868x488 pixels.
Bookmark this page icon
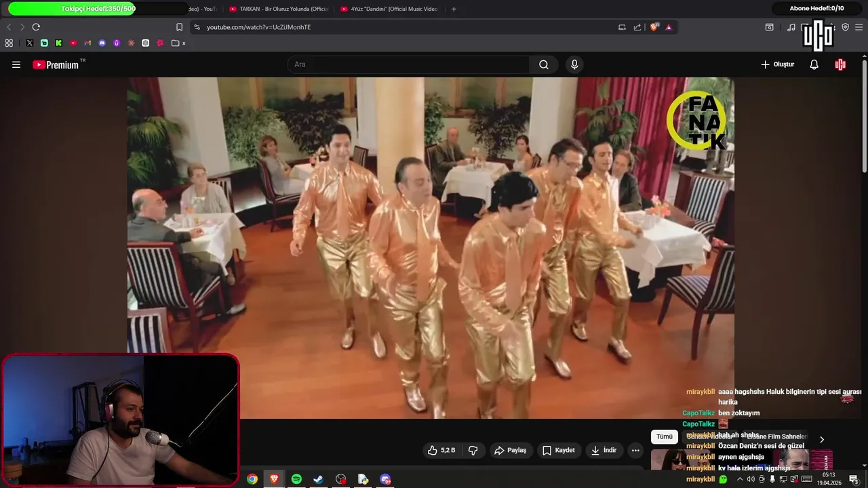(179, 27)
